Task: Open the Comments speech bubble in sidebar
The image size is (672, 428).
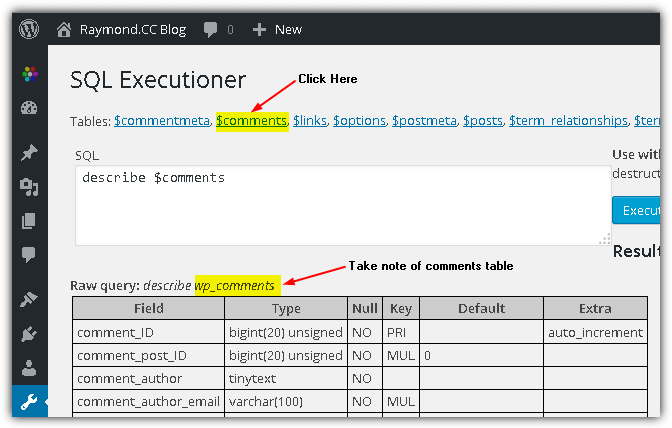Action: [29, 254]
